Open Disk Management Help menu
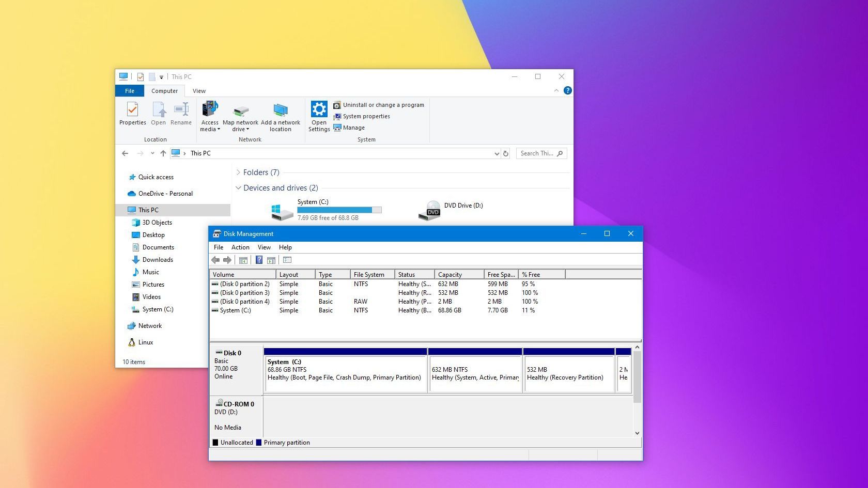This screenshot has width=868, height=488. tap(285, 247)
